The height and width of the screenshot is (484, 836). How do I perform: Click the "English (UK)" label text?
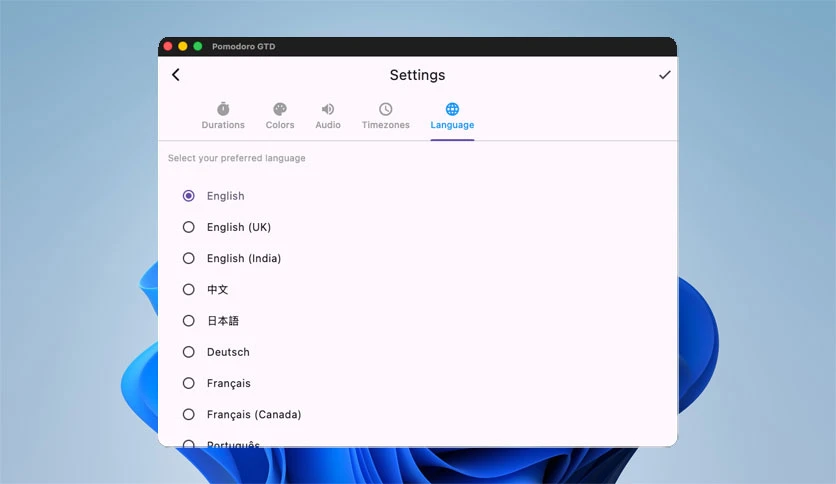tap(239, 227)
